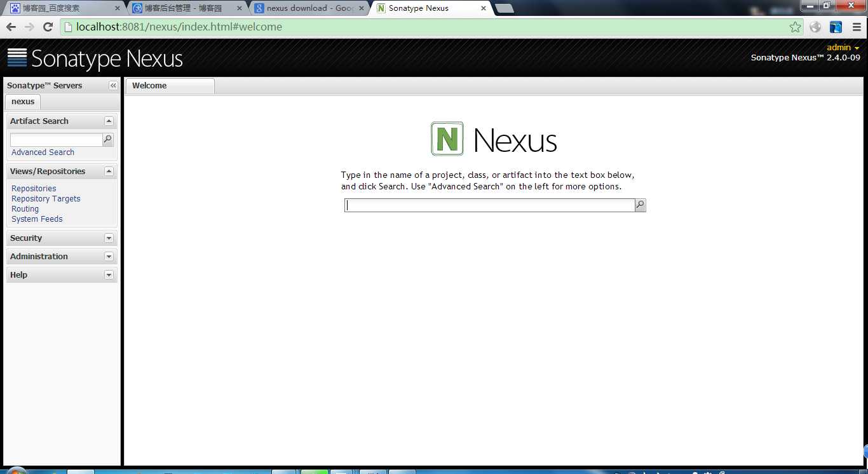
Task: Open Repository Targets link
Action: 46,199
